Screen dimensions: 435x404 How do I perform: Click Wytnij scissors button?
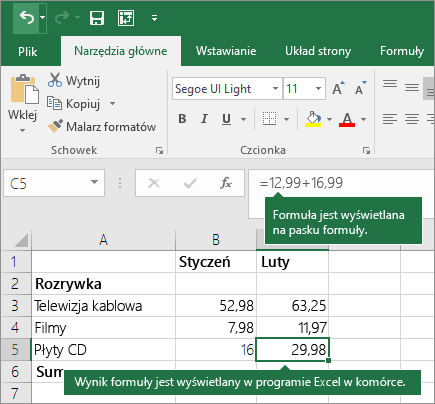[74, 80]
